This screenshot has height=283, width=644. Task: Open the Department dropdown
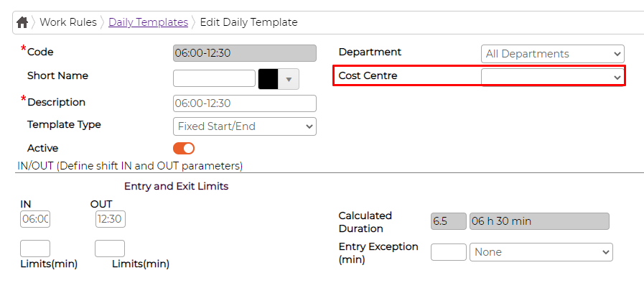click(552, 54)
